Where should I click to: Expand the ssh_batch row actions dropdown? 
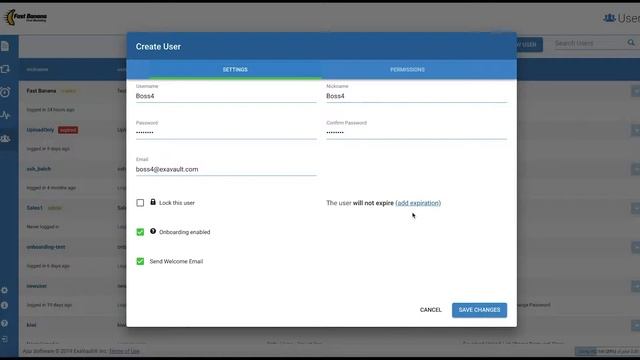click(636, 169)
